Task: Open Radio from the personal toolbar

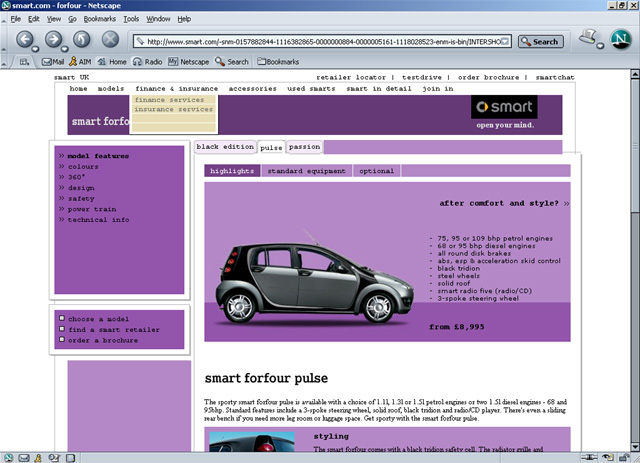Action: 147,62
